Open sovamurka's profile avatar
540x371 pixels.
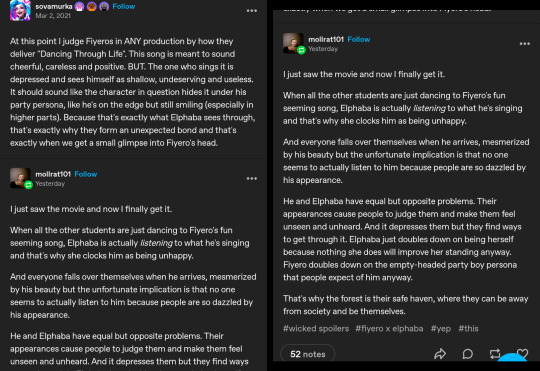20,10
